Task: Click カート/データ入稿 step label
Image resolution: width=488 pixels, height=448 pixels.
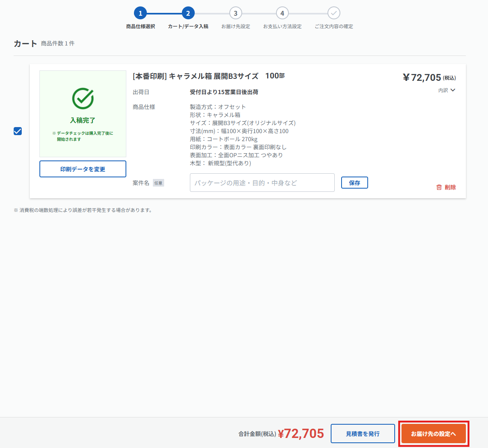Action: coord(188,27)
